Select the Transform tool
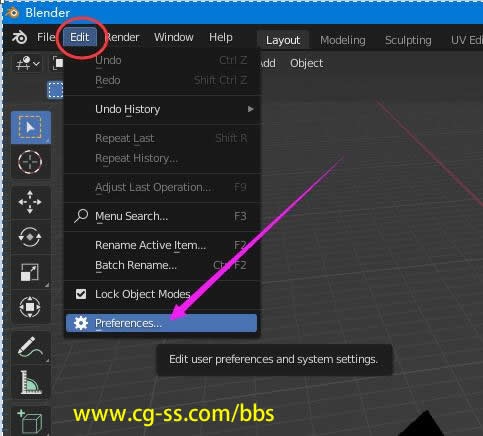Image resolution: width=483 pixels, height=436 pixels. (30, 307)
